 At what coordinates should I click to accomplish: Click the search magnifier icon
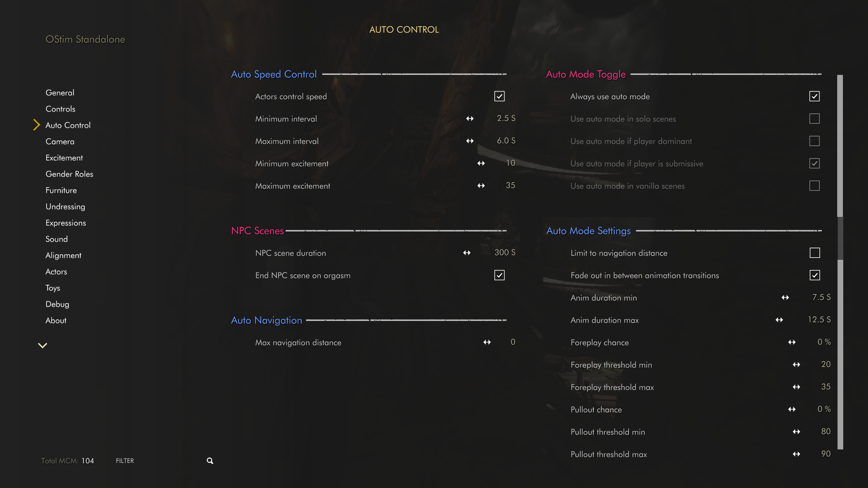click(x=210, y=461)
